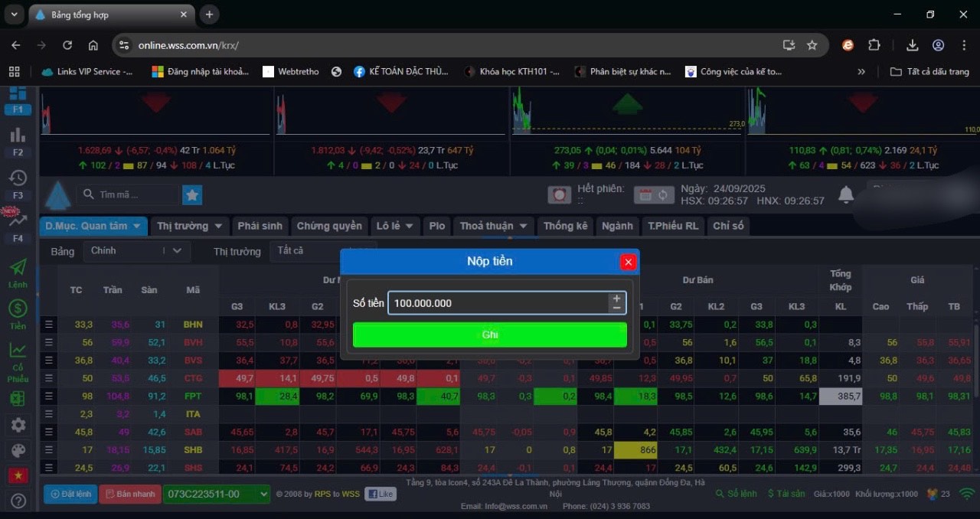Open the Bảng 'Chính' dropdown
The width and height of the screenshot is (980, 519).
(x=136, y=251)
